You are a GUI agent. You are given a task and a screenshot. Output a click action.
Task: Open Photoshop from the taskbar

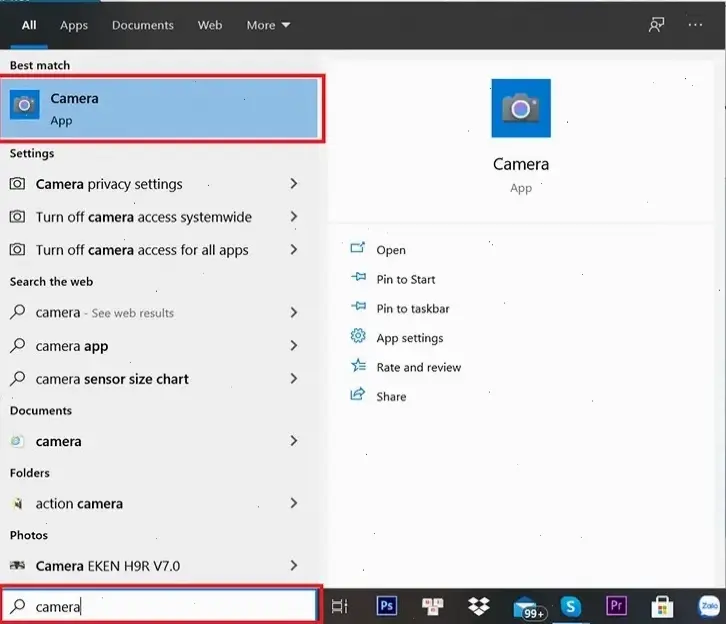(386, 606)
